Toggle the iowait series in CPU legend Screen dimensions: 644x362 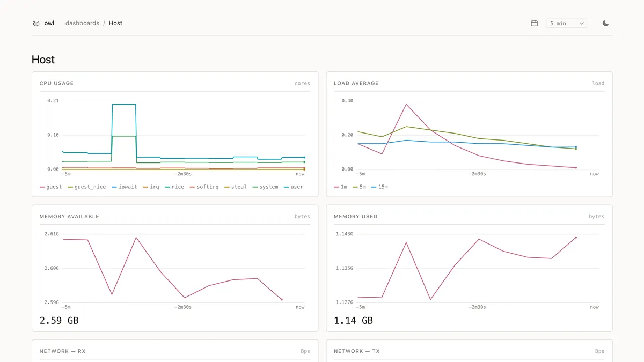125,187
